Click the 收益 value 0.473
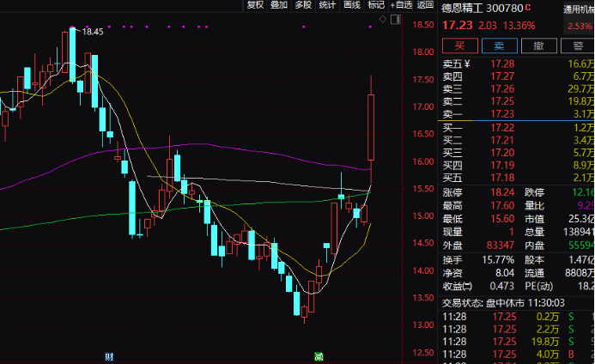Screen dimensions: 595x364 501,286
